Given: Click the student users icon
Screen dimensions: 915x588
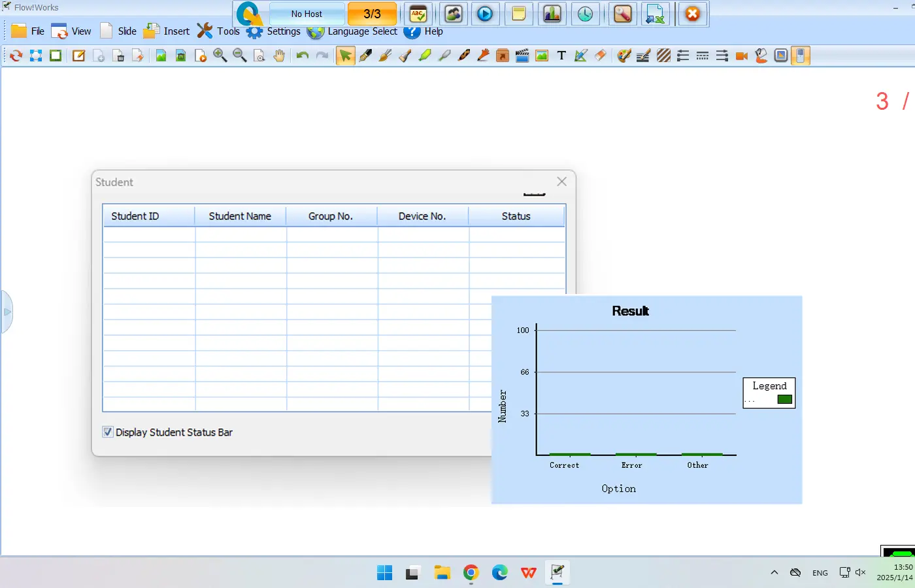Looking at the screenshot, I should pos(454,14).
